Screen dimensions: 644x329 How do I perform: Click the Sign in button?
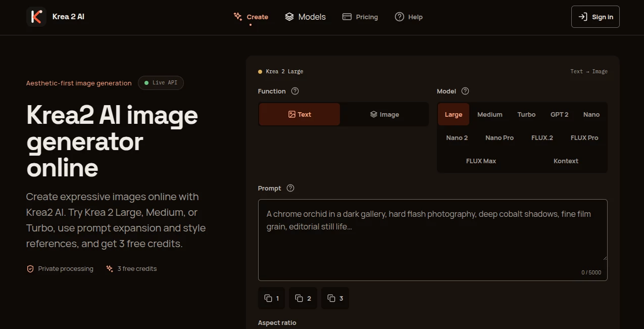[596, 17]
